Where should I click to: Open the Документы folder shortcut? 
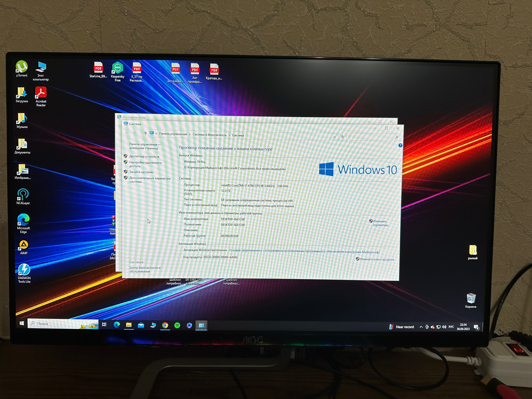pos(22,146)
